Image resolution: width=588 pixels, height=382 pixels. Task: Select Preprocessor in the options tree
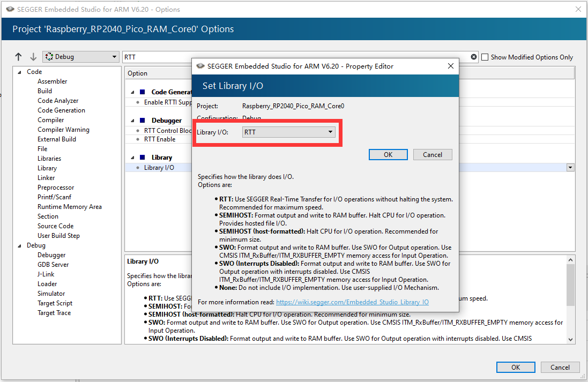pyautogui.click(x=56, y=188)
